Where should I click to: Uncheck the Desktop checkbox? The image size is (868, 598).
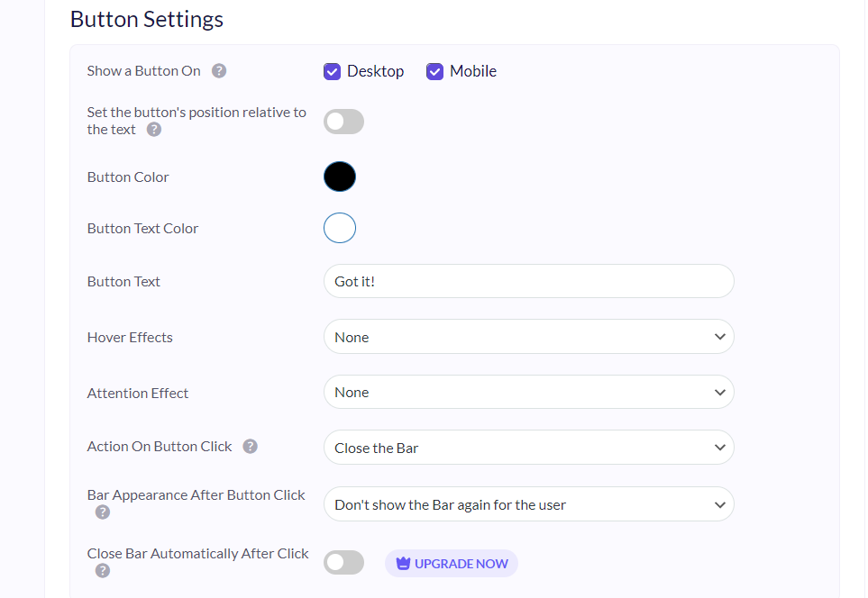pos(332,71)
